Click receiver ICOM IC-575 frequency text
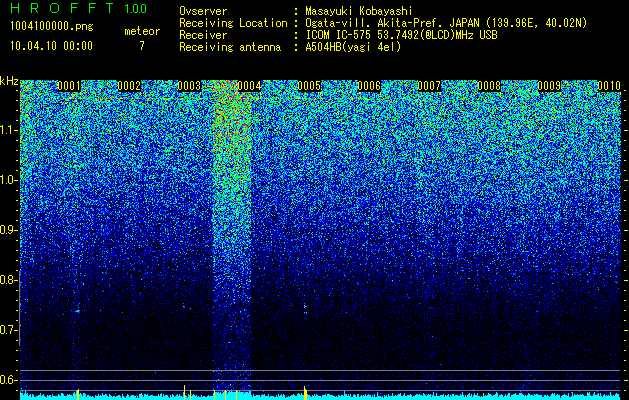Screen dimensions: 629x400 401,35
